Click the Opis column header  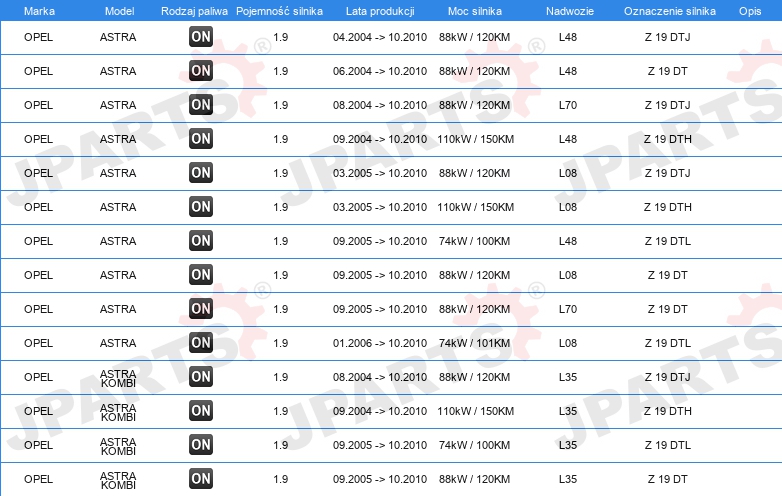click(x=750, y=11)
